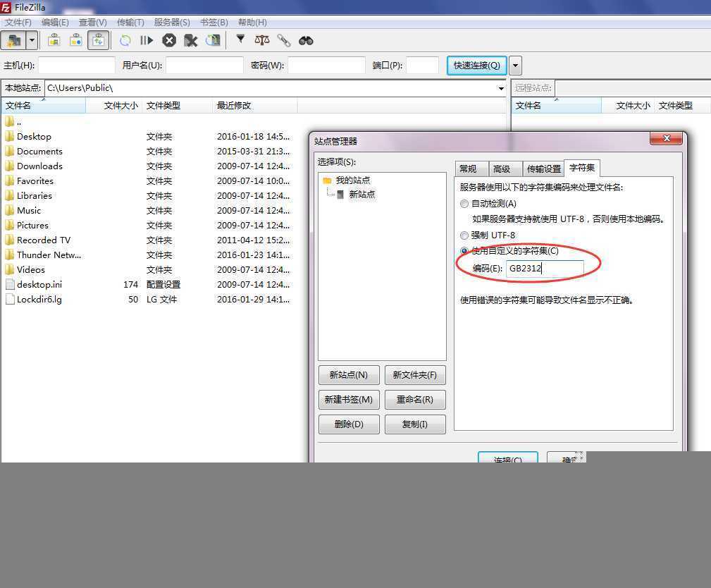Viewport: 711px width, 588px height.
Task: Click the 编码(E) encoding text field
Action: 545,268
